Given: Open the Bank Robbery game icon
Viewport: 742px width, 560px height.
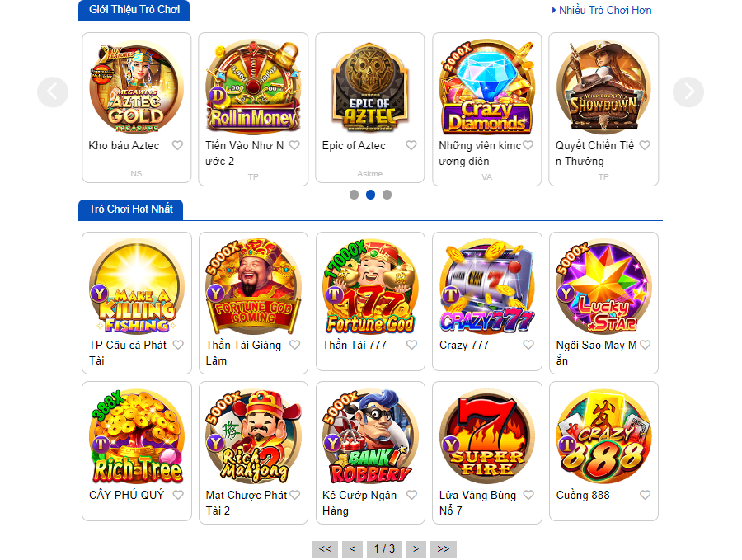Looking at the screenshot, I should 370,437.
